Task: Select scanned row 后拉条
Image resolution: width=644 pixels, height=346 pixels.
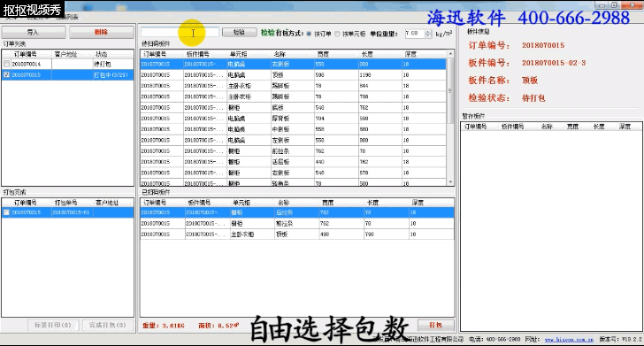Action: point(297,212)
